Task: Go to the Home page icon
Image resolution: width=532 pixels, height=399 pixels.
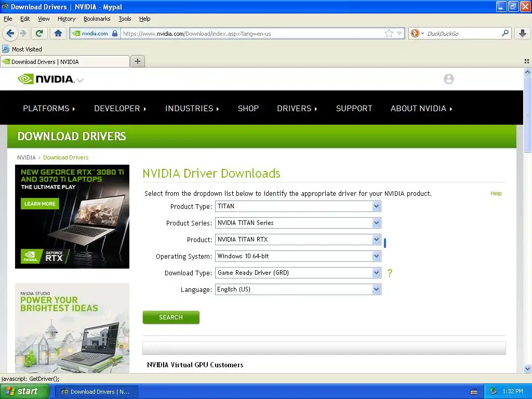Action: pyautogui.click(x=58, y=33)
